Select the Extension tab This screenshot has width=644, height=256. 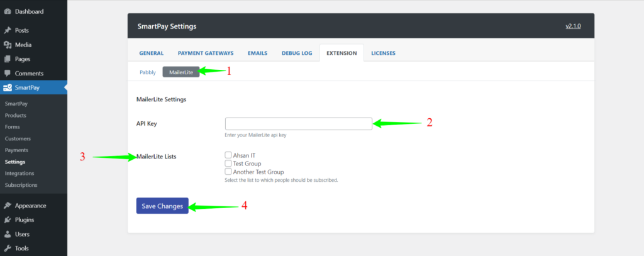point(341,53)
